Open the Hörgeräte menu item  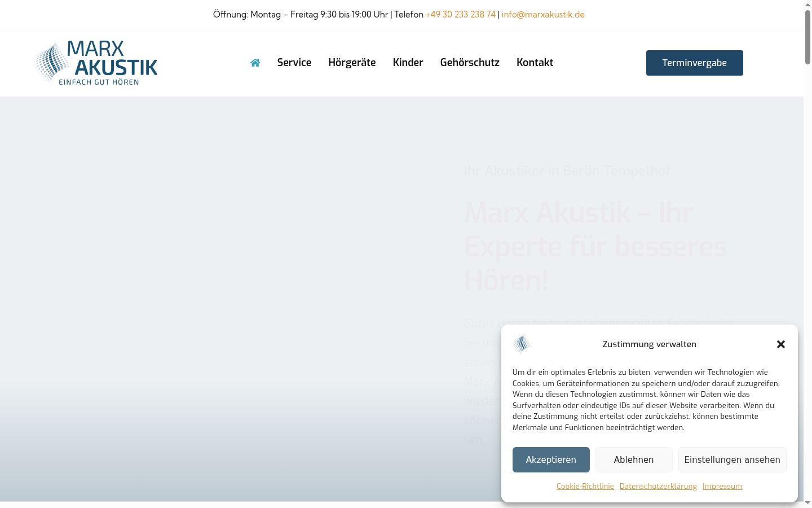[352, 63]
